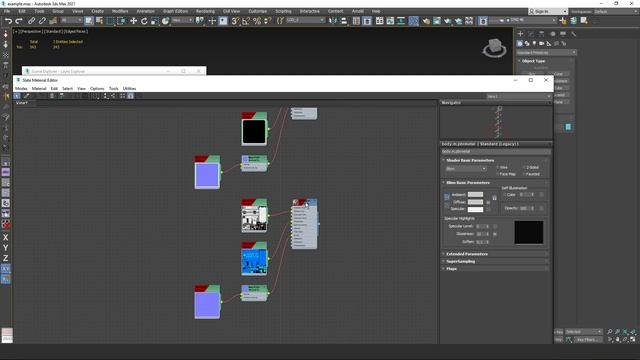The image size is (640, 360).
Task: Select the black bitmap node thumbnail
Action: click(x=254, y=132)
